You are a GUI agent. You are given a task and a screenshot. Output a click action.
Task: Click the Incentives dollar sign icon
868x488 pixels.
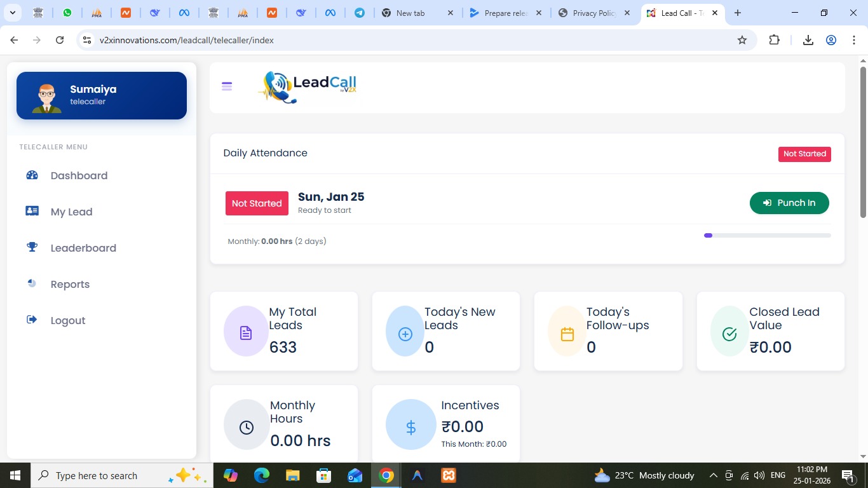coord(410,427)
